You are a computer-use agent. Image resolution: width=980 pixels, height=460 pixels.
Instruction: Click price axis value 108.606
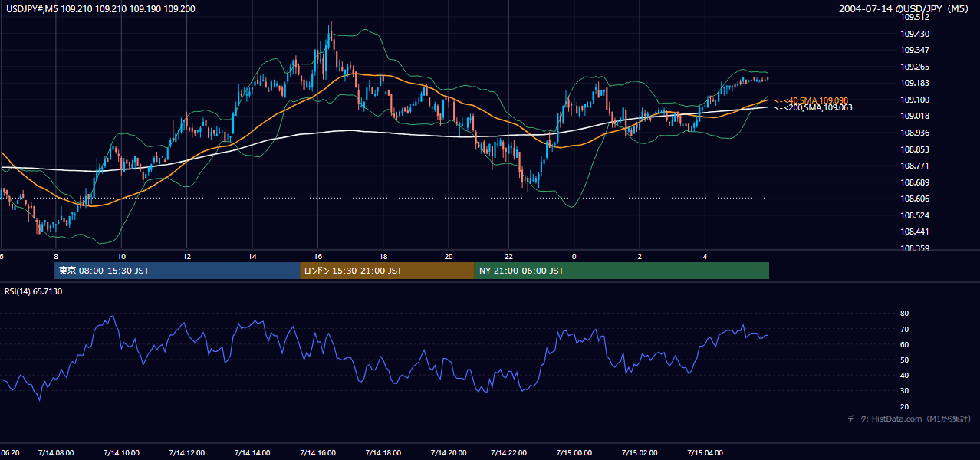pyautogui.click(x=915, y=199)
